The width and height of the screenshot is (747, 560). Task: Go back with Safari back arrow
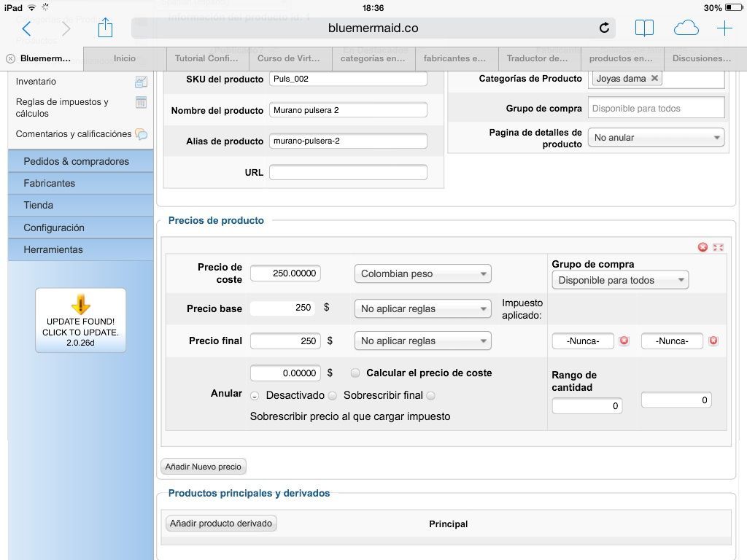(x=27, y=28)
